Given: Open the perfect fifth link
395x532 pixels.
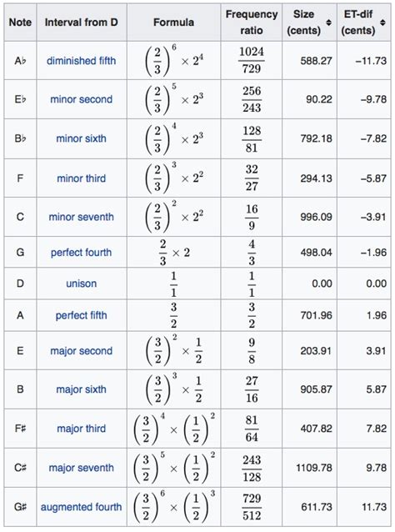Looking at the screenshot, I should click(82, 315).
